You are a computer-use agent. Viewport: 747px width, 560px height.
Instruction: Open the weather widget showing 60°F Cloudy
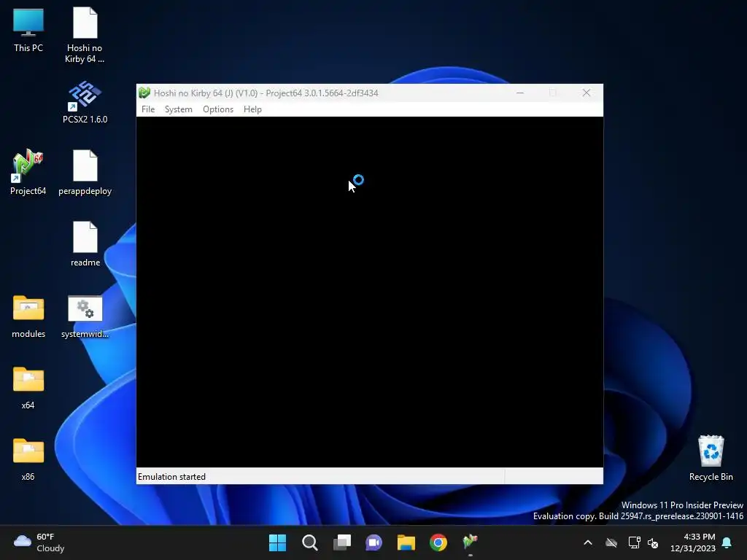pyautogui.click(x=39, y=542)
